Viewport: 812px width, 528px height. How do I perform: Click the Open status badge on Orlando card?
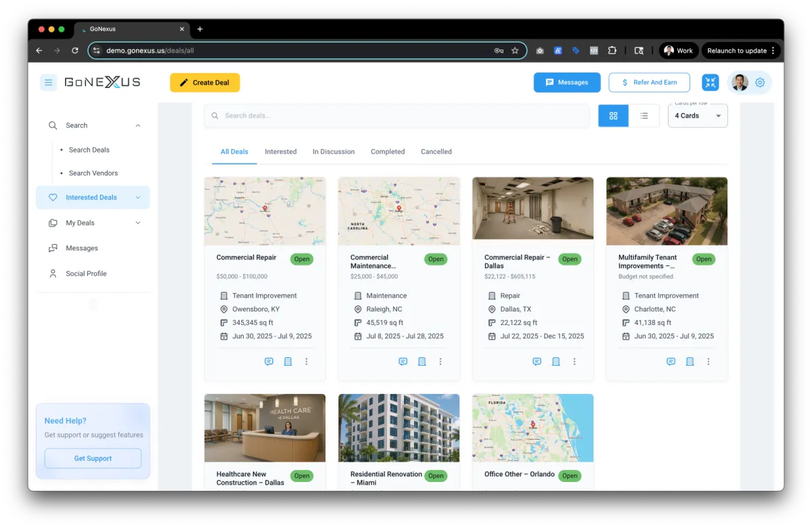(x=570, y=476)
